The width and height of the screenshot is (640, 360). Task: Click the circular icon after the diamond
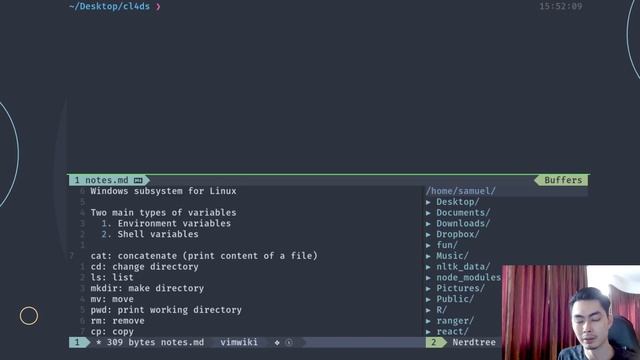(x=289, y=342)
